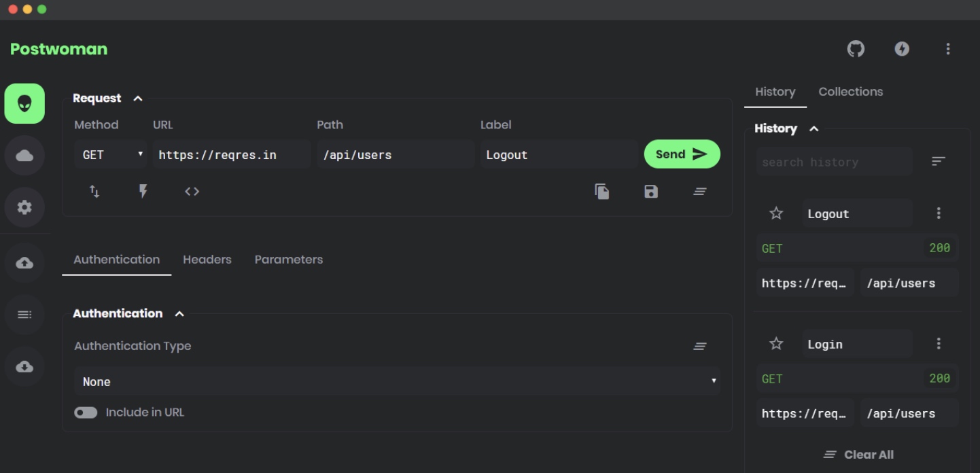The height and width of the screenshot is (473, 980).
Task: Click the save request floppy disk icon
Action: [651, 192]
